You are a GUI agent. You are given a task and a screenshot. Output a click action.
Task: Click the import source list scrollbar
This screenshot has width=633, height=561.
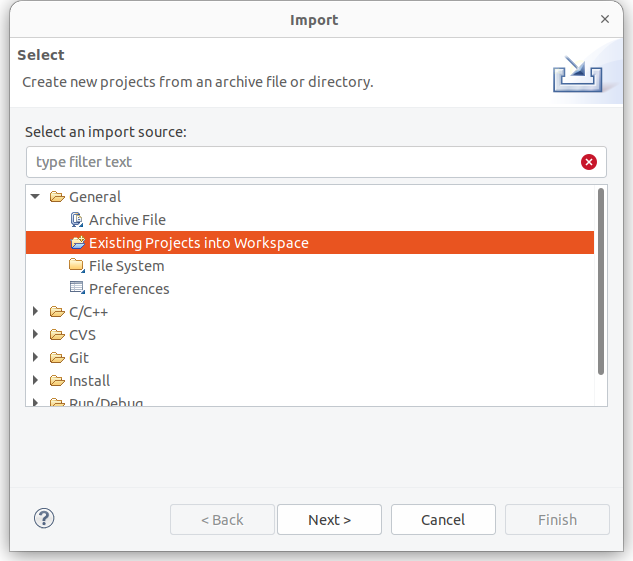click(601, 282)
